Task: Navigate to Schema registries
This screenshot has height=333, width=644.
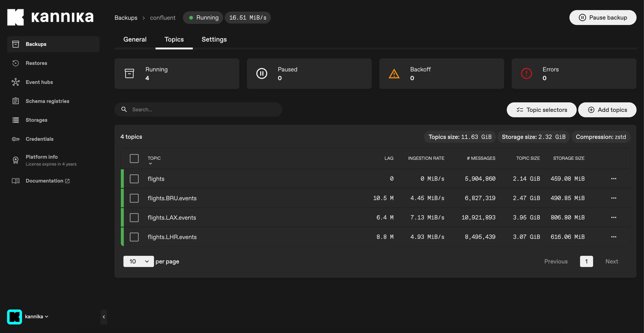Action: coord(47,101)
